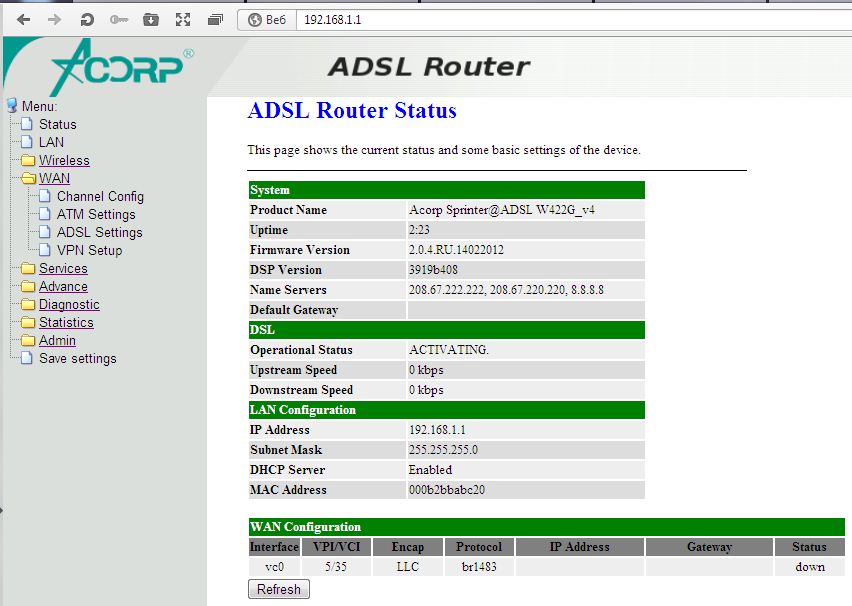Select MAC address 000b2bbabc20

tap(447, 490)
